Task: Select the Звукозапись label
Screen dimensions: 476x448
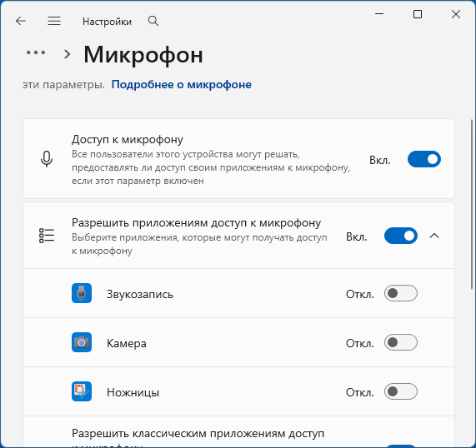Action: (x=140, y=294)
